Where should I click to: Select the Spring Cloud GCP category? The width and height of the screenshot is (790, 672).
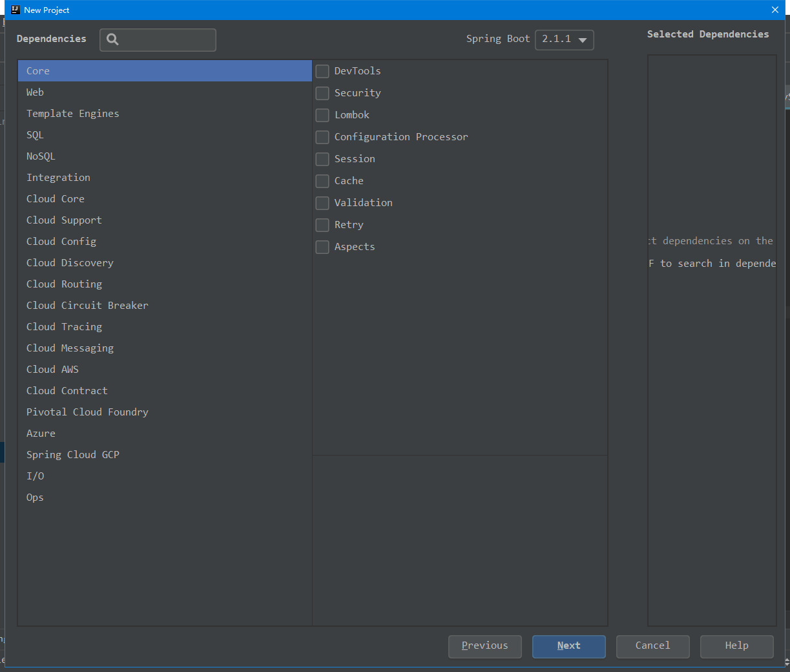(165, 455)
